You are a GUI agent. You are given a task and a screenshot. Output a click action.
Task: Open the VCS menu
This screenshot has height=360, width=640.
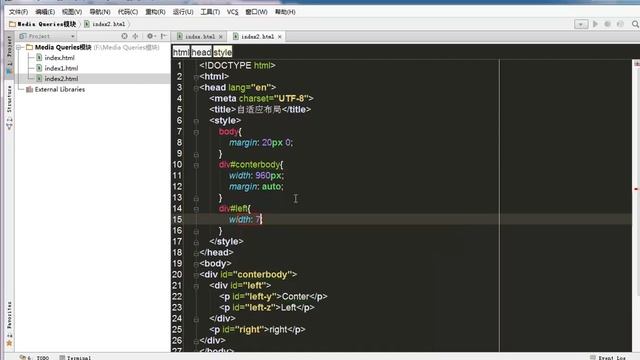[232, 12]
